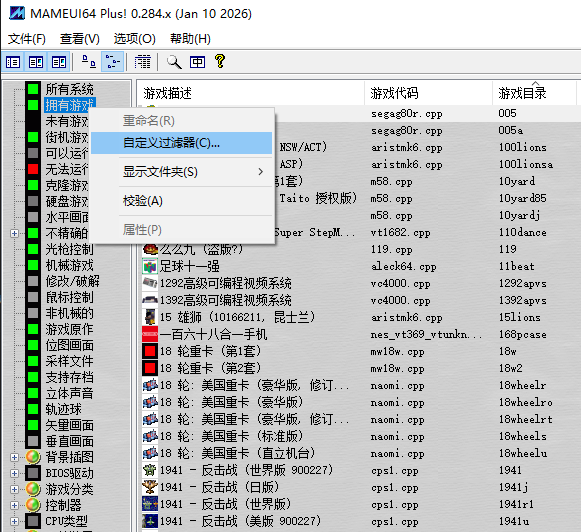
Task: Toggle the screenshot panel toolbar button
Action: [36, 62]
